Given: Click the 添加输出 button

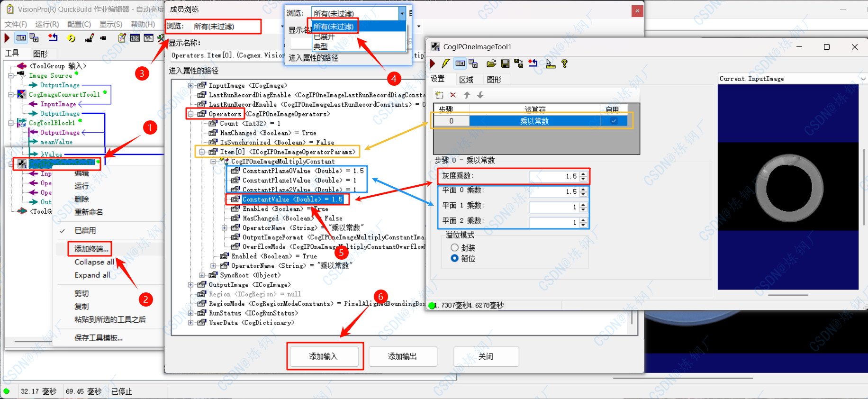Looking at the screenshot, I should pos(402,356).
